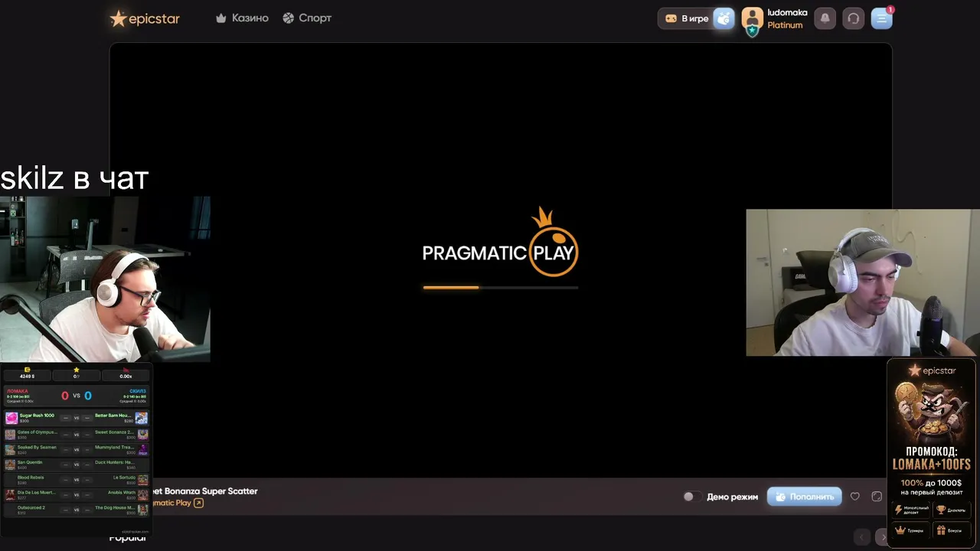
Task: Click the Dia De Los Muertos row
Action: tap(76, 494)
